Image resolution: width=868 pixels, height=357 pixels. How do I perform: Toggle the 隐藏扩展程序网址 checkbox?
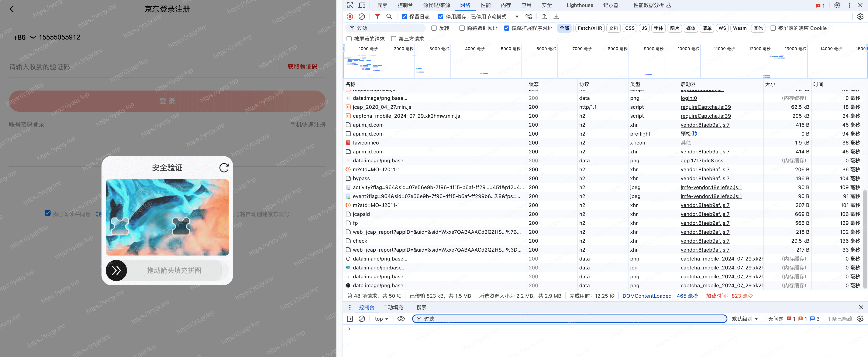[x=506, y=28]
